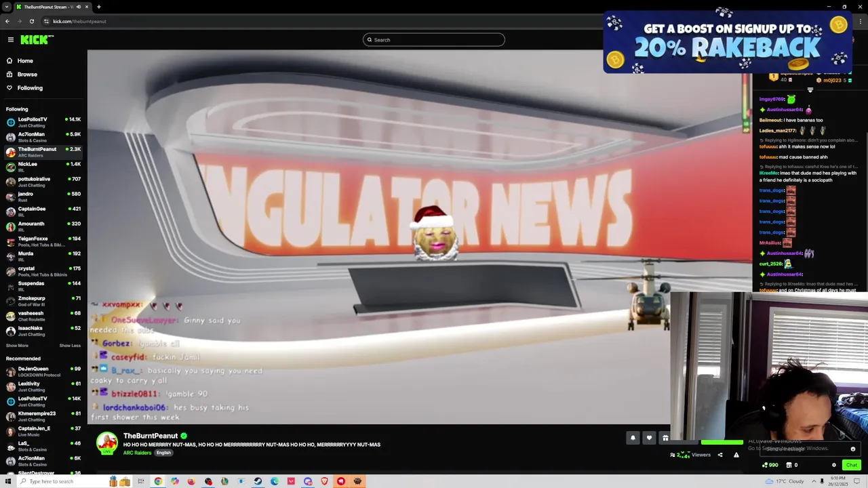Go to Home in the sidebar
The image size is (868, 488).
click(25, 61)
